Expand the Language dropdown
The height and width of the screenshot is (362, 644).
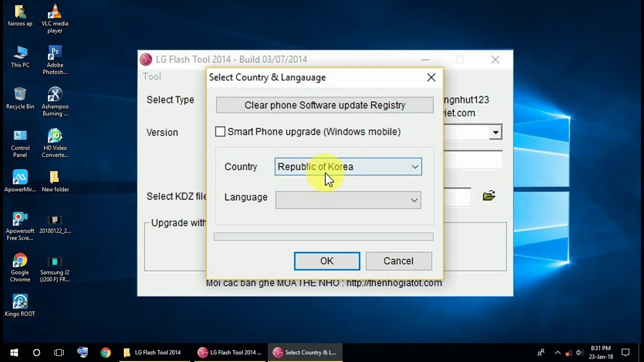(348, 200)
